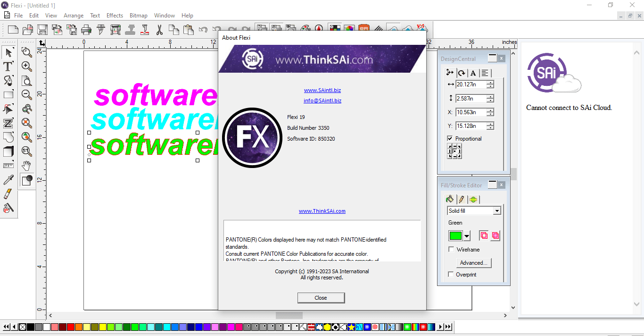Select the Rectangle shape tool

8,95
